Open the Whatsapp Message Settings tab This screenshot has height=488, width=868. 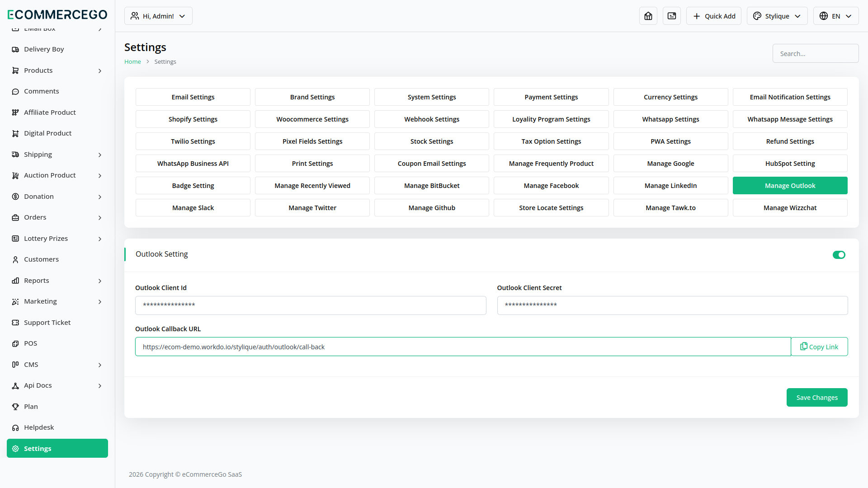click(x=790, y=119)
